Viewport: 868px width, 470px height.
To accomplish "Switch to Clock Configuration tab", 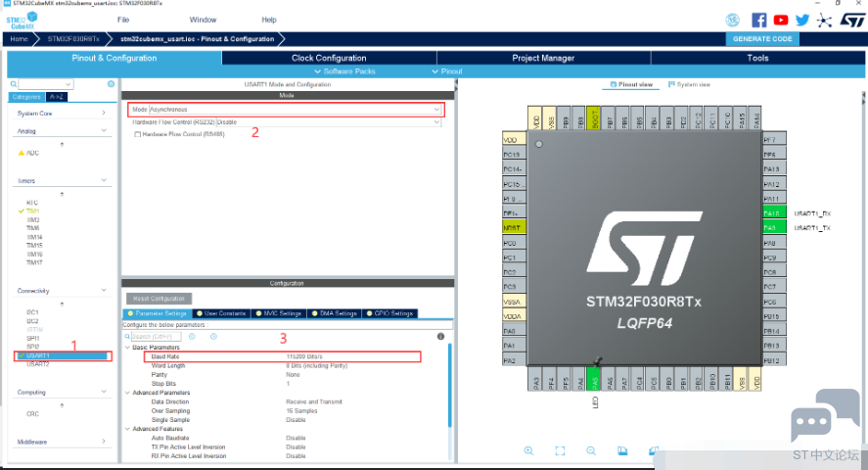I will pyautogui.click(x=329, y=58).
